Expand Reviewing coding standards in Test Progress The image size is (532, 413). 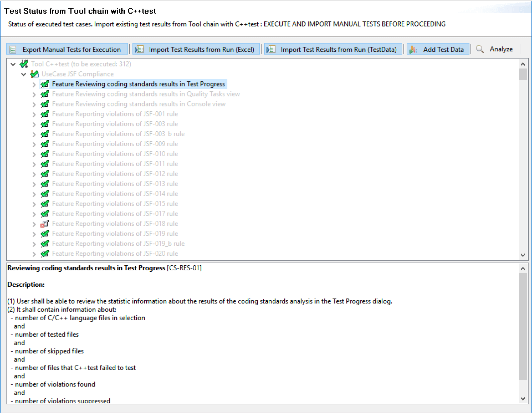click(x=34, y=84)
